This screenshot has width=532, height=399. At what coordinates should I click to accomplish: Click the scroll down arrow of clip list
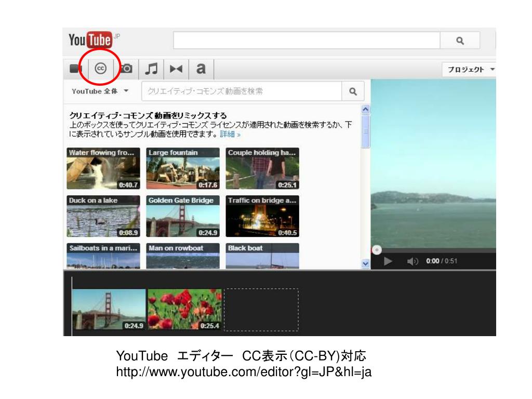click(x=365, y=263)
